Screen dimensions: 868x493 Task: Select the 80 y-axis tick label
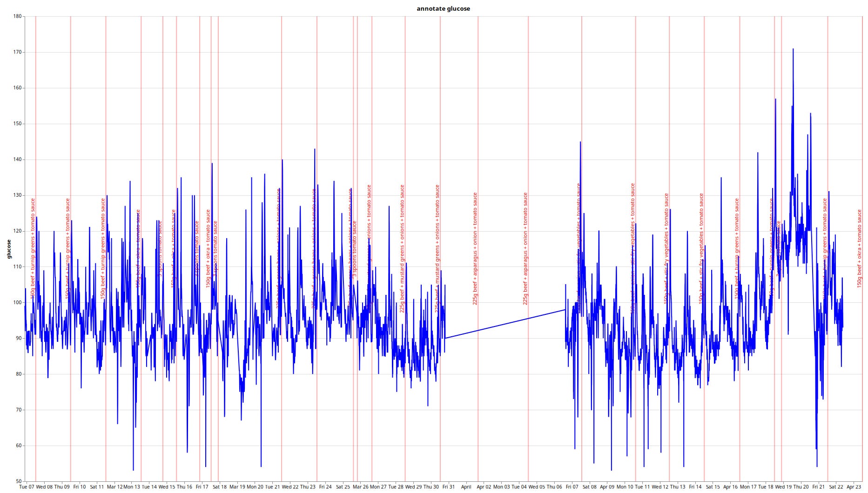coord(19,374)
